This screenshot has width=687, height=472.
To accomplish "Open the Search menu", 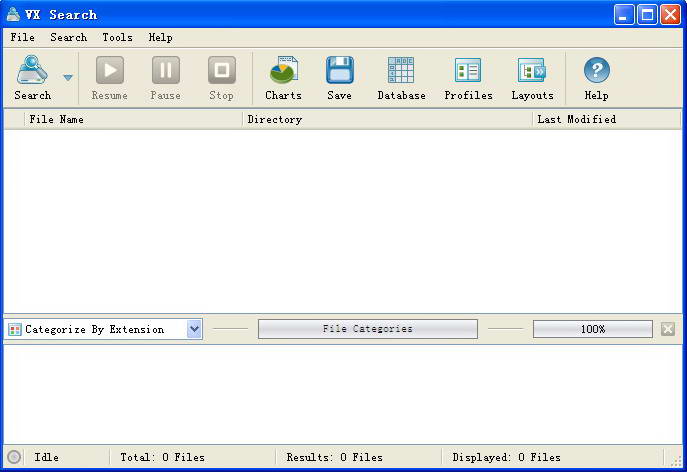I will pyautogui.click(x=68, y=37).
